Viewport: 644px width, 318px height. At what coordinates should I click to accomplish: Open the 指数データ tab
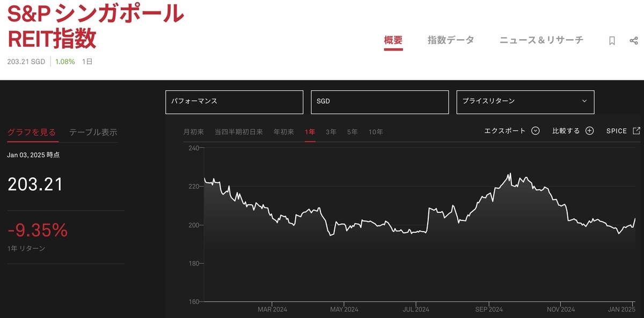(x=451, y=40)
